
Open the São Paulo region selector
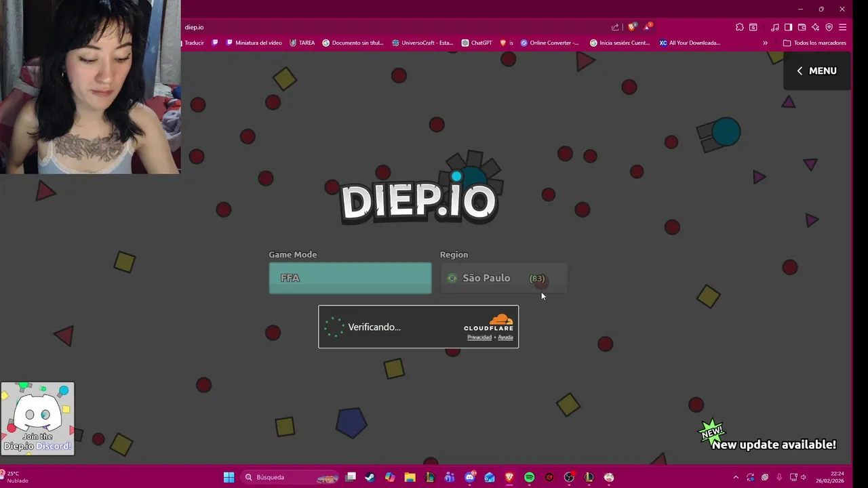tap(504, 278)
